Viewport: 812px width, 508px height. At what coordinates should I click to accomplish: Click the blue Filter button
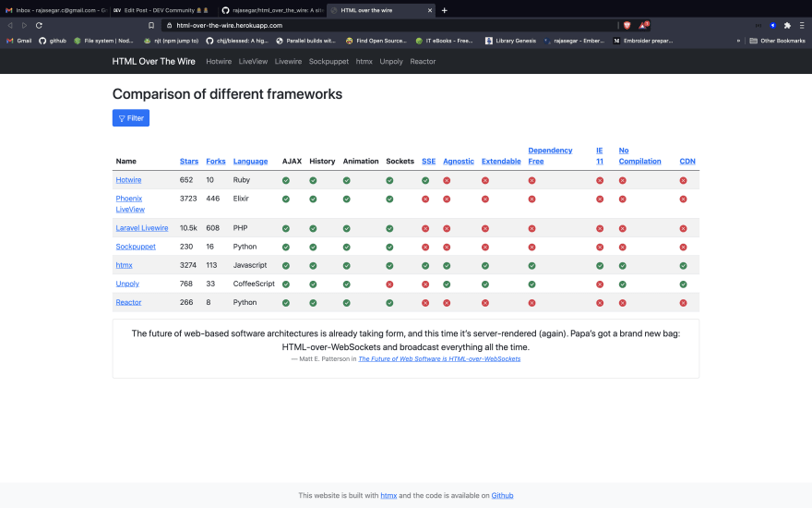[x=131, y=117]
